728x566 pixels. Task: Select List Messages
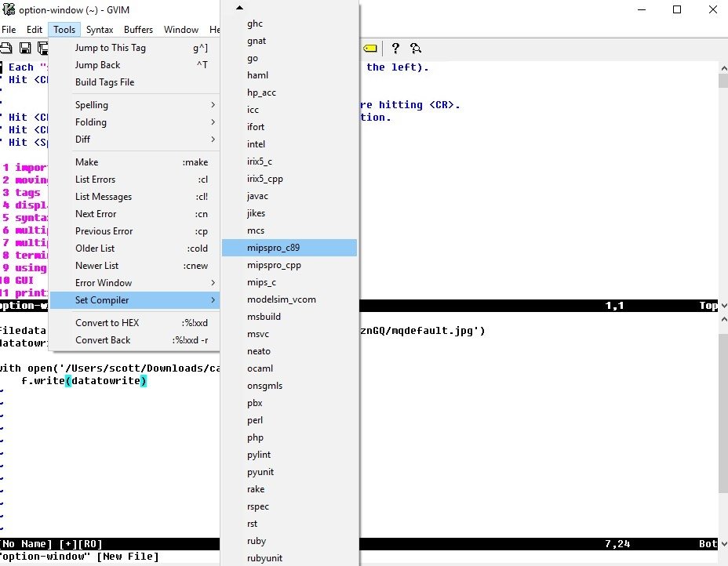tap(135, 197)
